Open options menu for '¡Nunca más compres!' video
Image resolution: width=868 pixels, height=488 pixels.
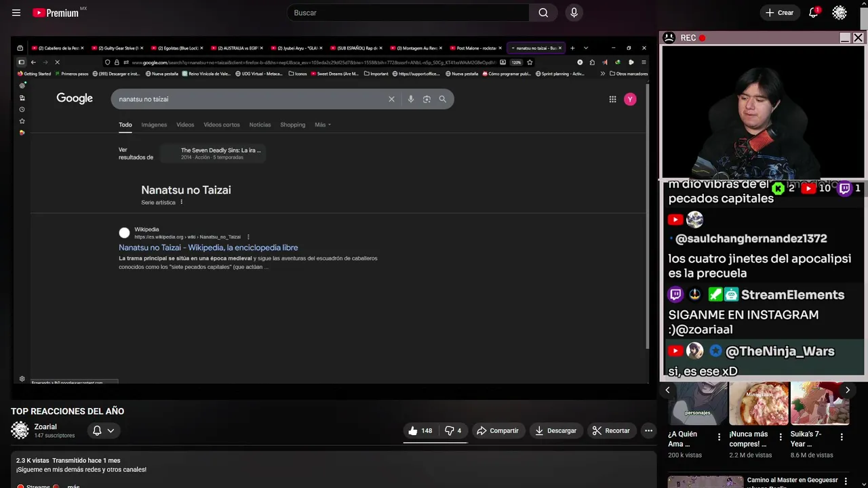[781, 437]
